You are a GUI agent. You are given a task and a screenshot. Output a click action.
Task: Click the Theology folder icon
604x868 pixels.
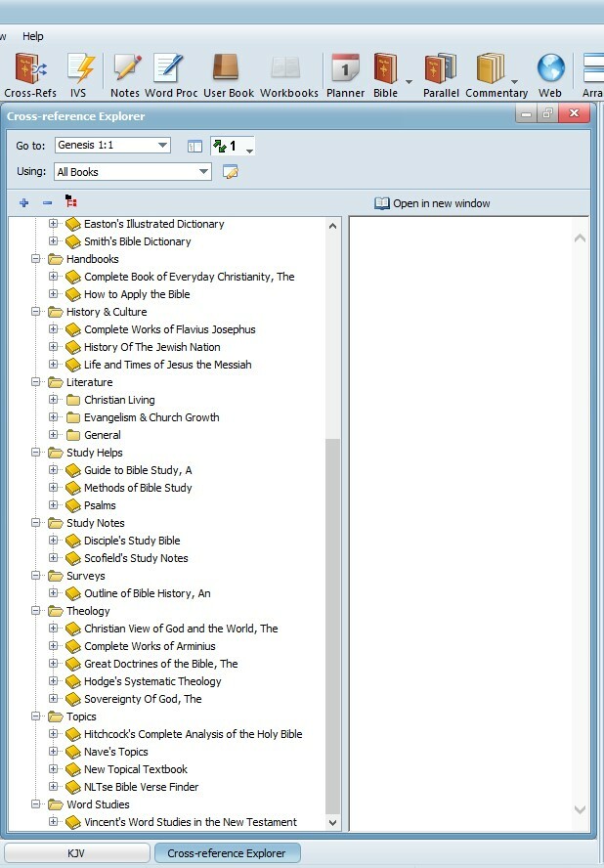point(56,611)
